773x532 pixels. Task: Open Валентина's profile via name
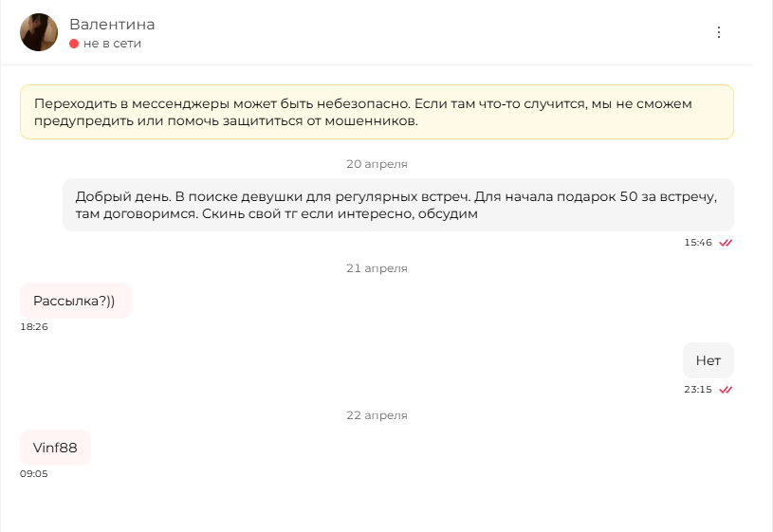click(x=112, y=24)
